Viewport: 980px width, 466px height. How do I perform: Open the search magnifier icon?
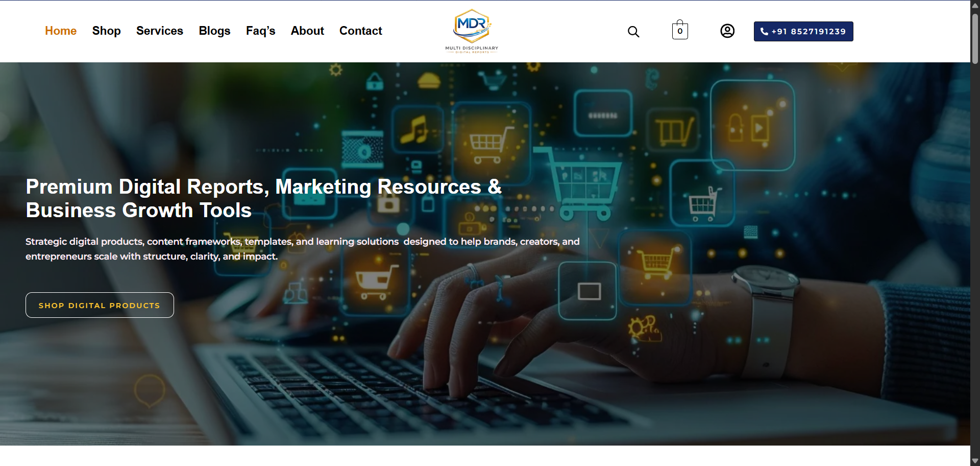633,32
